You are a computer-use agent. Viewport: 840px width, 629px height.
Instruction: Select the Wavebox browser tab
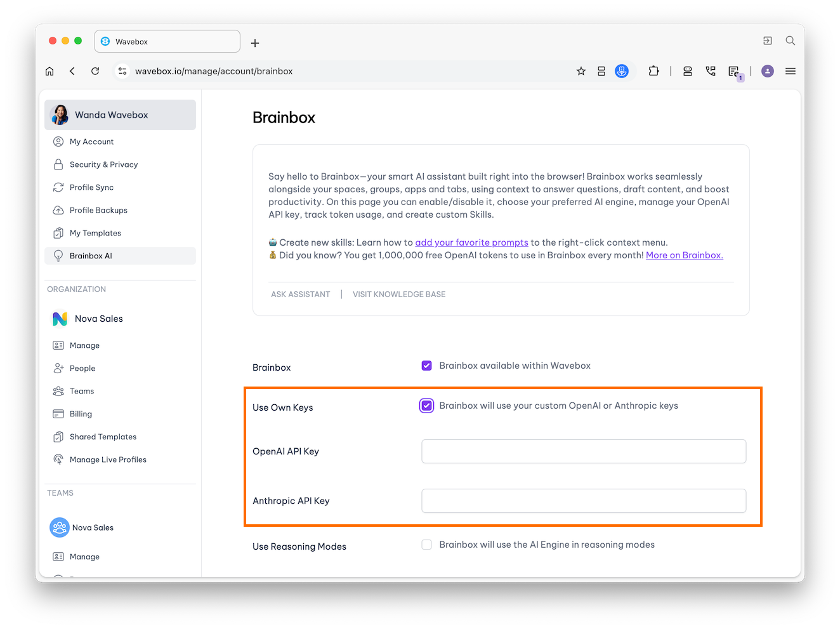coord(167,41)
